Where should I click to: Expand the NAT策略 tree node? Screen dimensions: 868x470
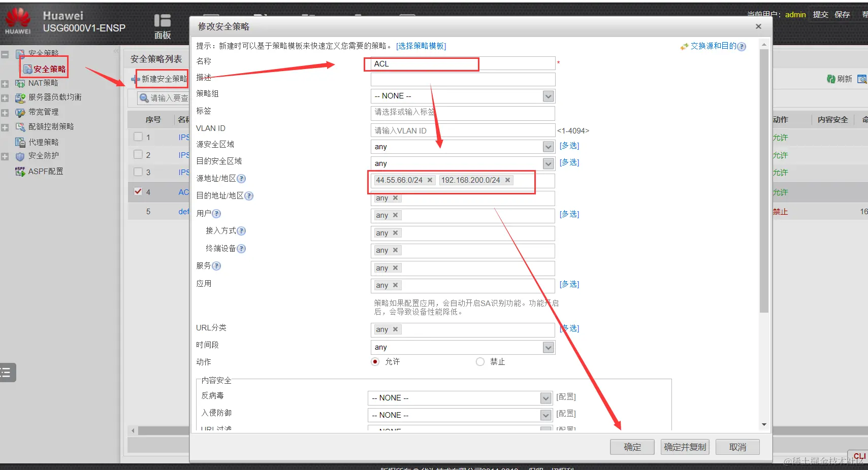coord(5,84)
